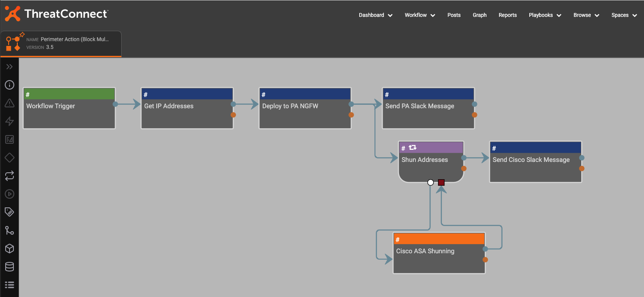
Task: Open the Browse dropdown menu
Action: click(x=586, y=15)
